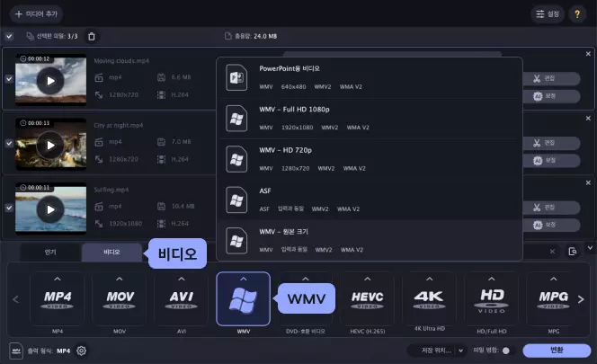597x364 pixels.
Task: Choose the WMV Windows logo format icon
Action: point(244,299)
